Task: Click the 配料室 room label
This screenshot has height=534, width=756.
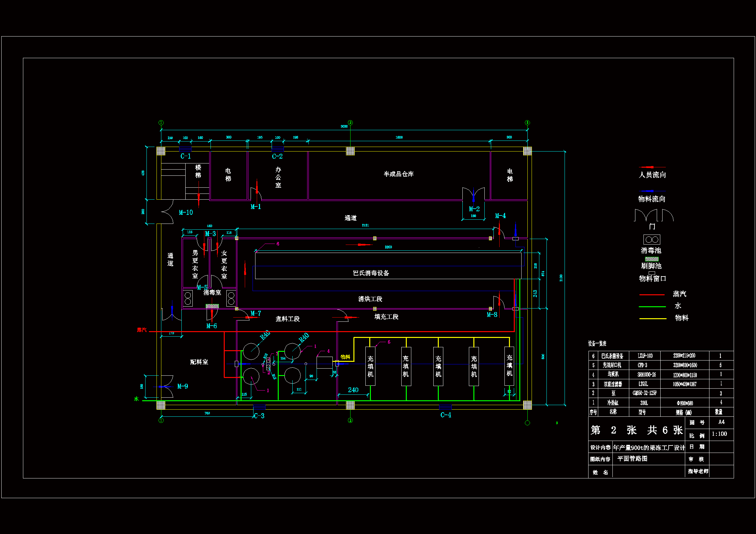Action: (199, 362)
